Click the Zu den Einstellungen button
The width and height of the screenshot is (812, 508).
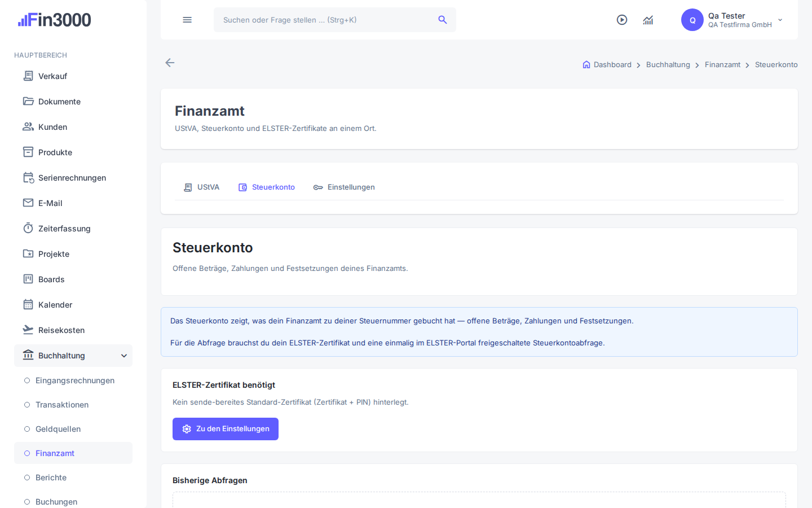click(226, 429)
